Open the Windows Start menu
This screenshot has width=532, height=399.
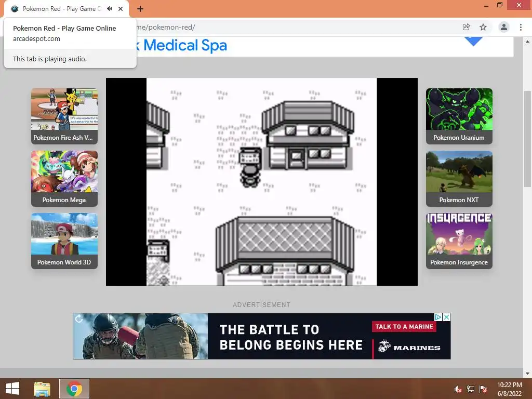[12, 389]
